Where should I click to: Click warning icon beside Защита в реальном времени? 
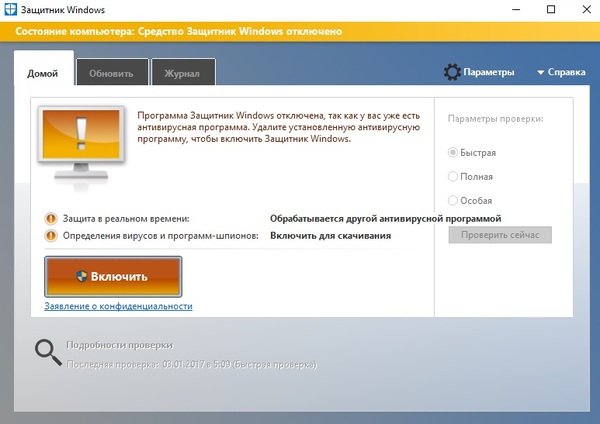[x=51, y=219]
